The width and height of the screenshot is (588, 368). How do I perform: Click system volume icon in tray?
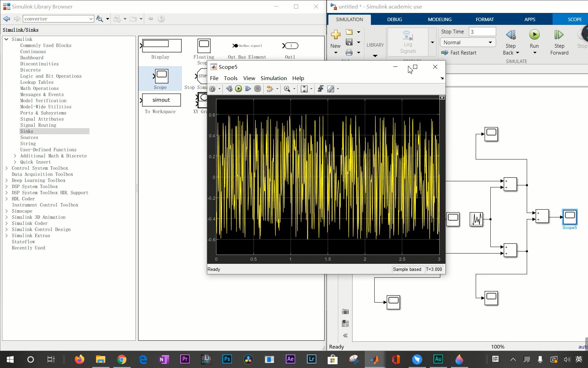pyautogui.click(x=567, y=359)
